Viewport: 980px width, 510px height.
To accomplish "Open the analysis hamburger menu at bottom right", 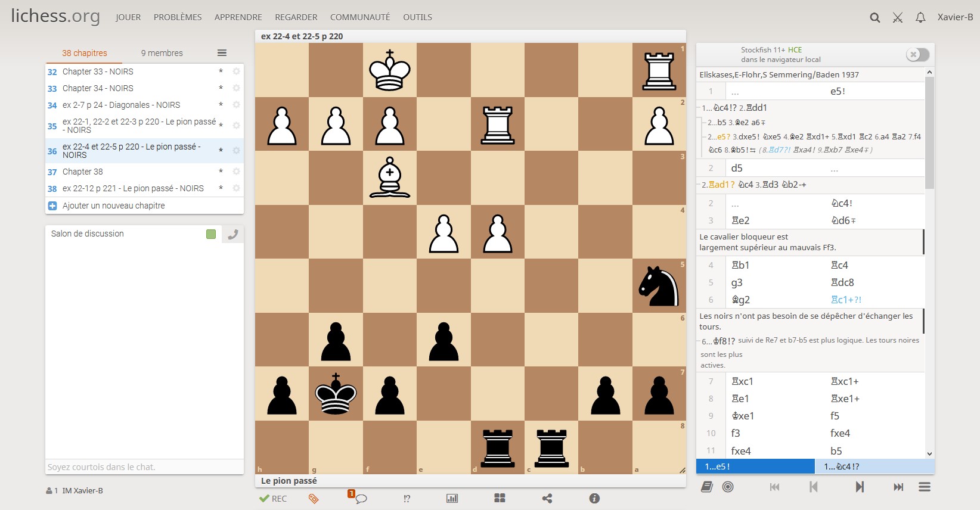I will [x=925, y=487].
